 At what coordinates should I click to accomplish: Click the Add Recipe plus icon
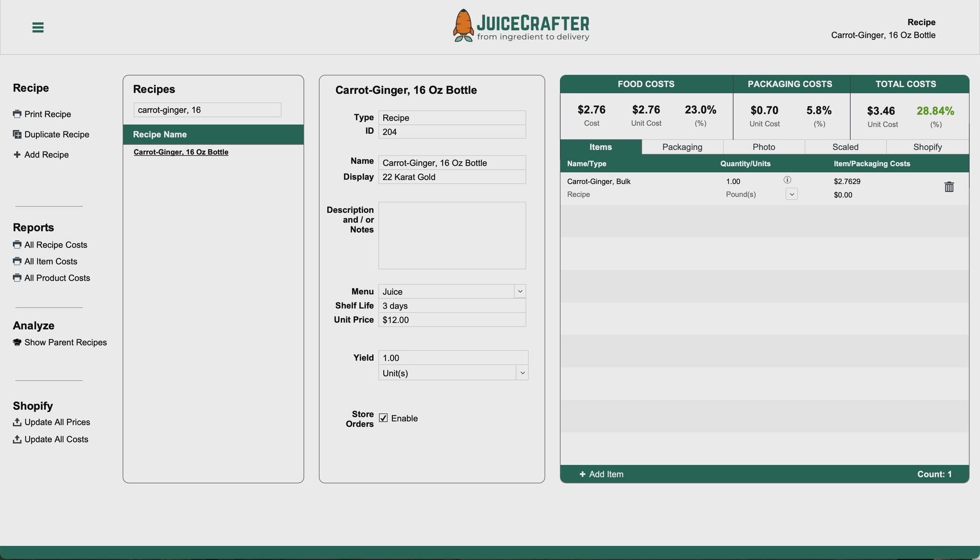tap(17, 154)
